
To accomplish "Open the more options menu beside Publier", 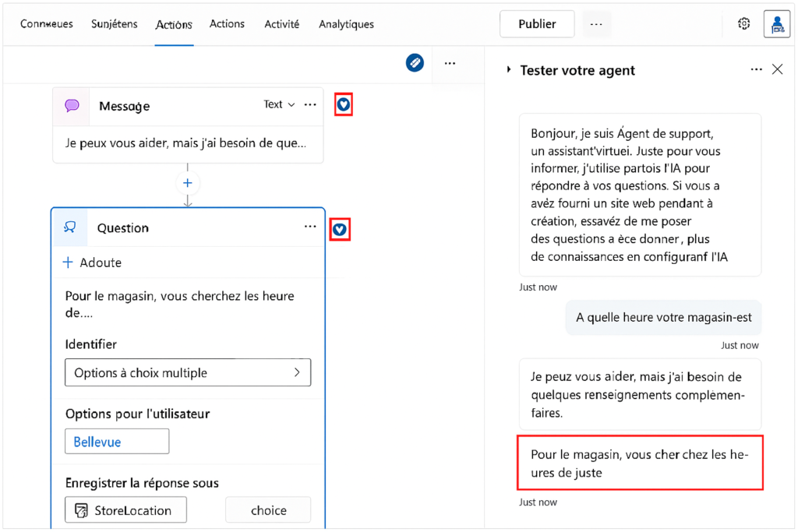I will (596, 24).
